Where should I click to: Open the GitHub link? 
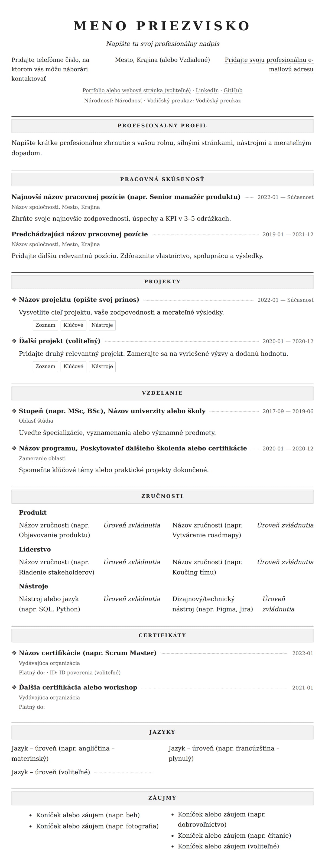(233, 90)
